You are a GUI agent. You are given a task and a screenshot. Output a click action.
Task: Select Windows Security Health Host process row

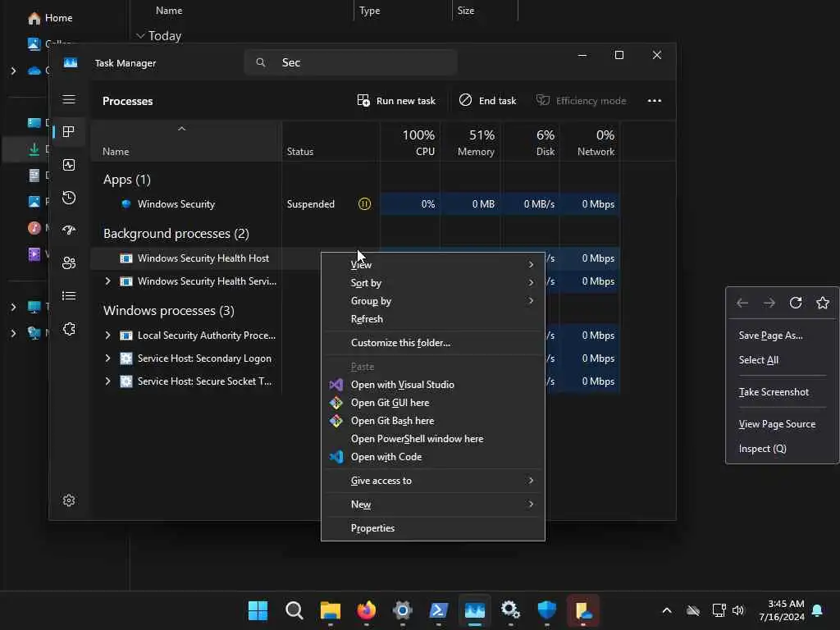[x=206, y=258]
